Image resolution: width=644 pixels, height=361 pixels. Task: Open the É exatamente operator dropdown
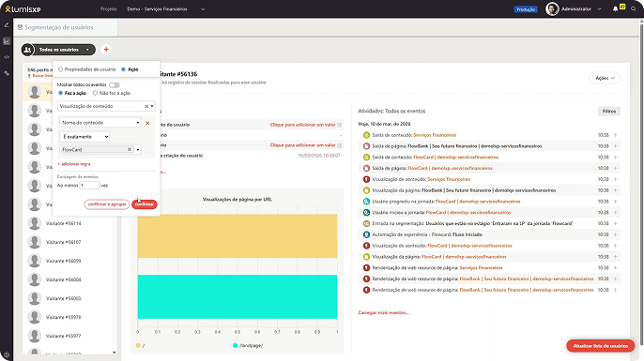coord(84,137)
